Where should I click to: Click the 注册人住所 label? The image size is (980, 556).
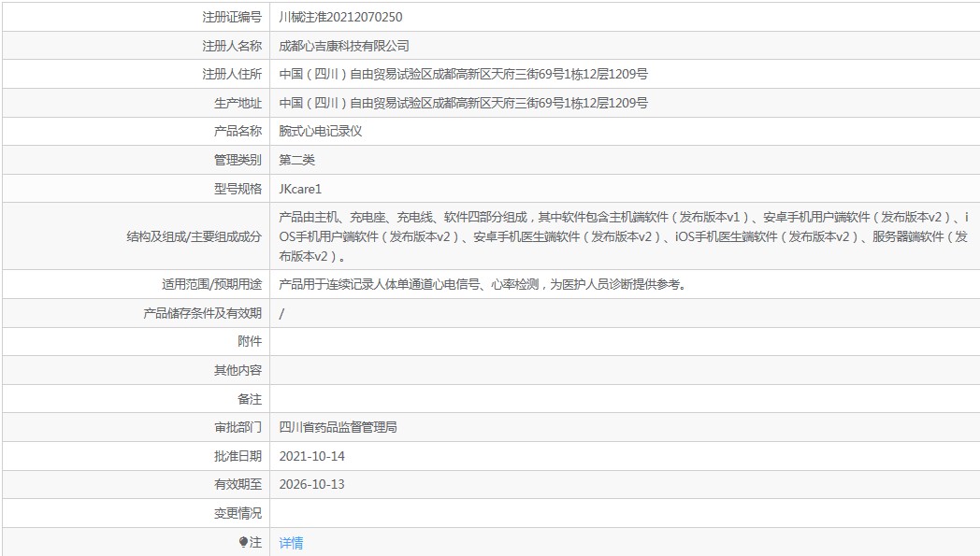click(232, 74)
